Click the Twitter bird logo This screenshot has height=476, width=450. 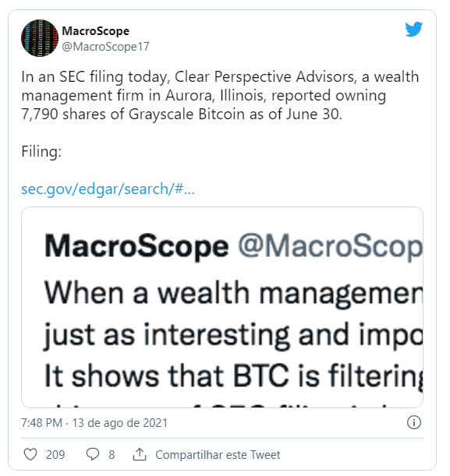[413, 29]
